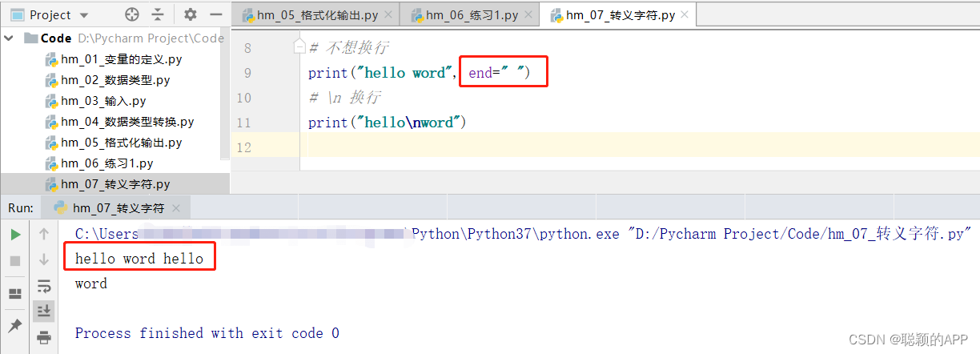Click line number 11 in the gutter
This screenshot has height=354, width=980.
click(243, 123)
